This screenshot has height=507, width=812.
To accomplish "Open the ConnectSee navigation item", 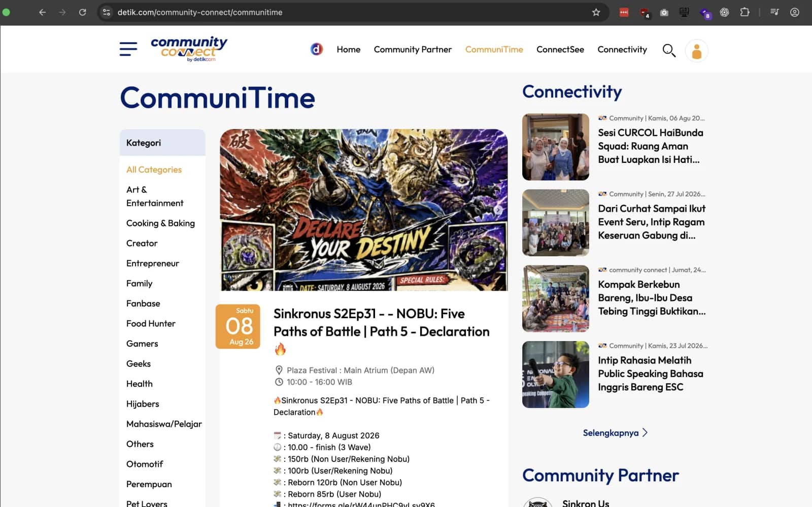I will point(560,49).
